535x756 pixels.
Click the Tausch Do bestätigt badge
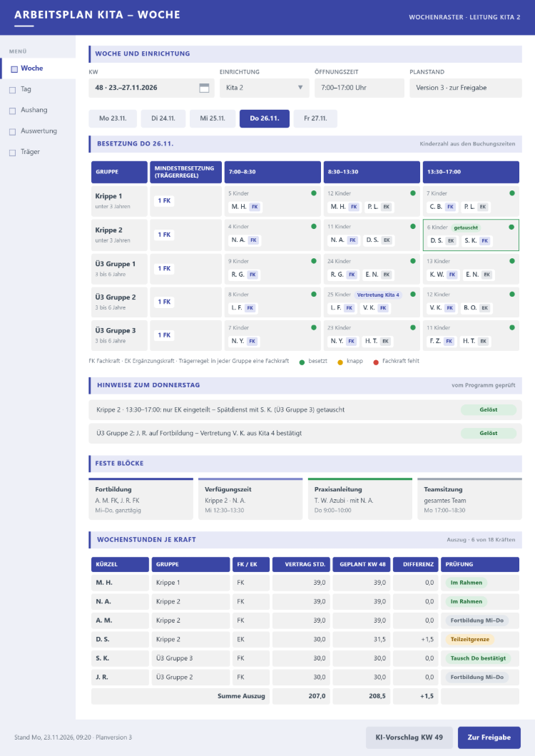pyautogui.click(x=478, y=658)
